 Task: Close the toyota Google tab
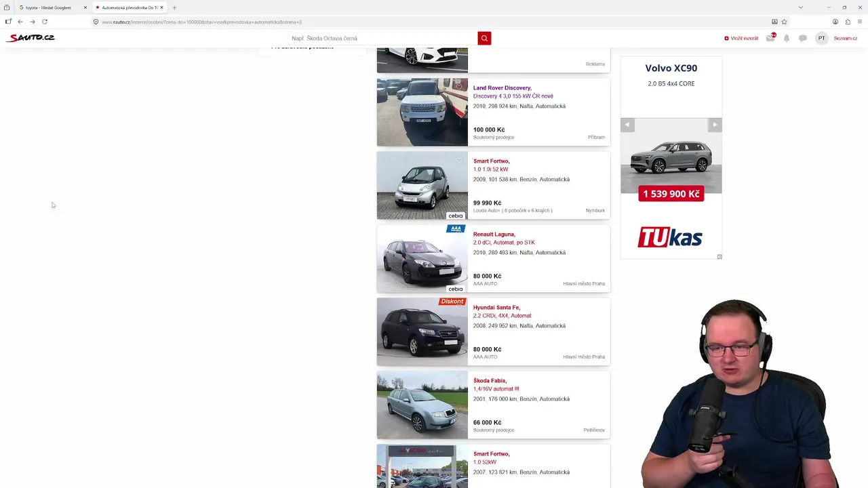(x=85, y=7)
